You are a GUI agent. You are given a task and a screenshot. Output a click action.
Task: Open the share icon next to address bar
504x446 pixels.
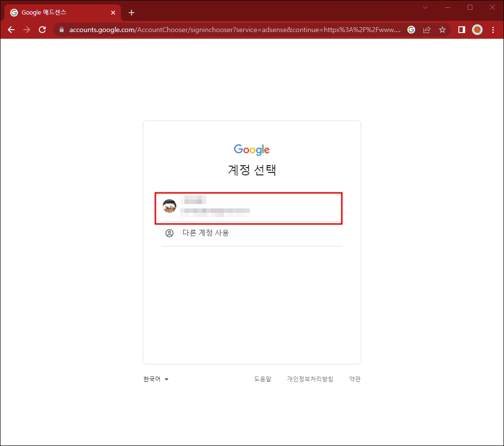point(426,30)
